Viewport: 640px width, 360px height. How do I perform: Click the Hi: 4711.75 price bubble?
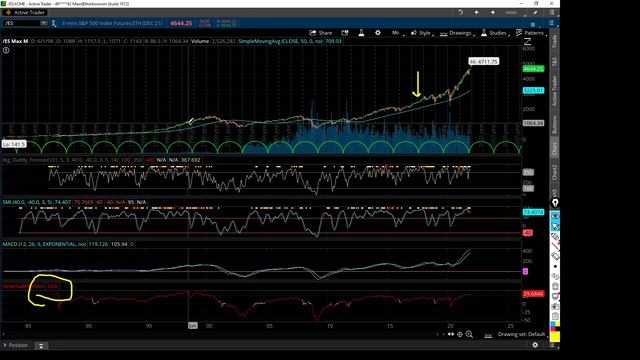tap(484, 61)
